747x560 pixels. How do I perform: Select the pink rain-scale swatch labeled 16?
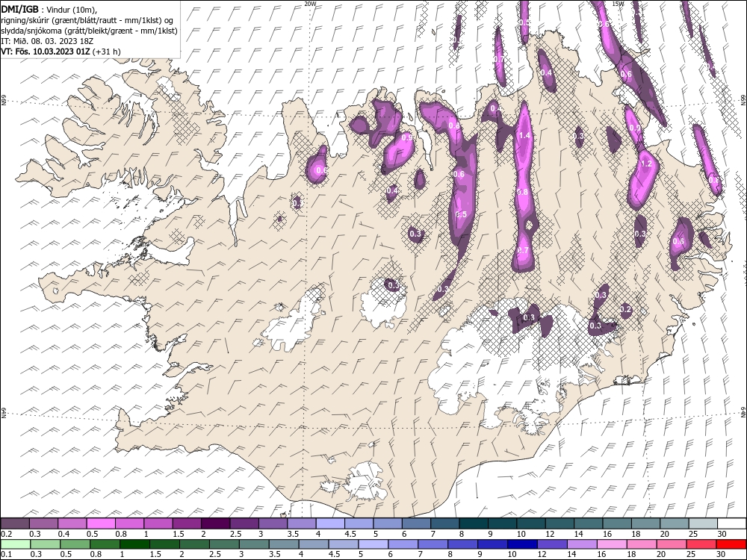(x=612, y=544)
